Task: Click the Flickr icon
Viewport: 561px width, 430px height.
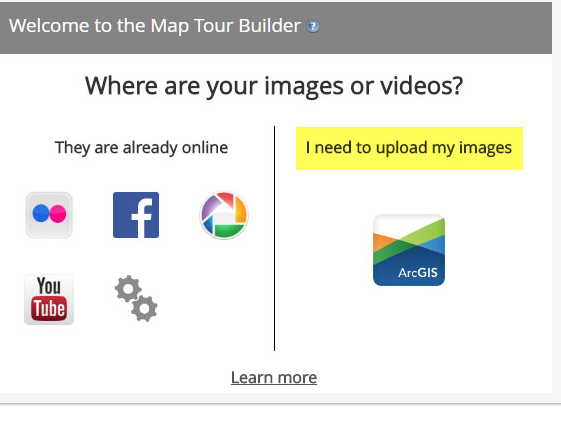Action: pos(49,215)
